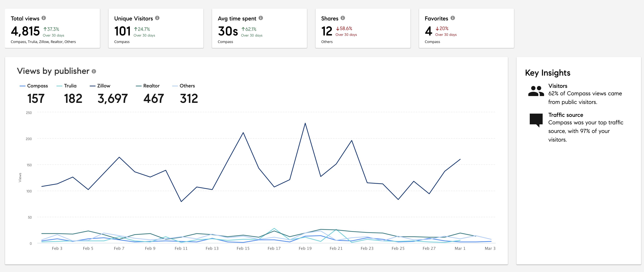
Task: Open the Shares stat card showing 12
Action: (x=363, y=28)
